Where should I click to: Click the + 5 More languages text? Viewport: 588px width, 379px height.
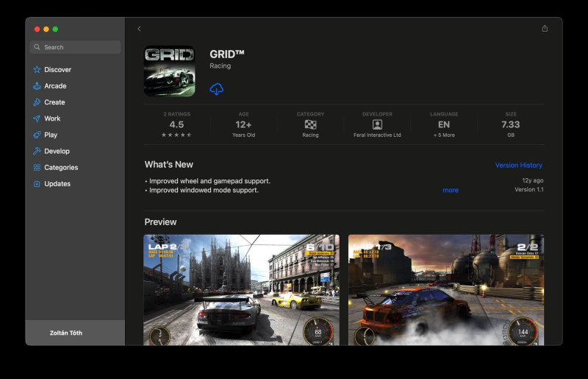pos(444,135)
